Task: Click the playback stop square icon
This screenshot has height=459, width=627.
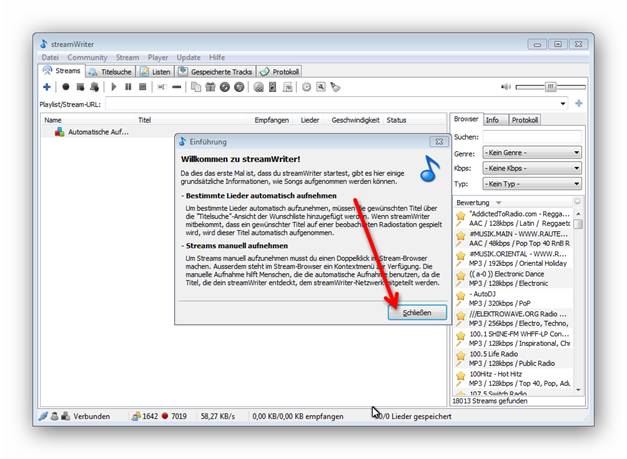Action: click(x=142, y=87)
